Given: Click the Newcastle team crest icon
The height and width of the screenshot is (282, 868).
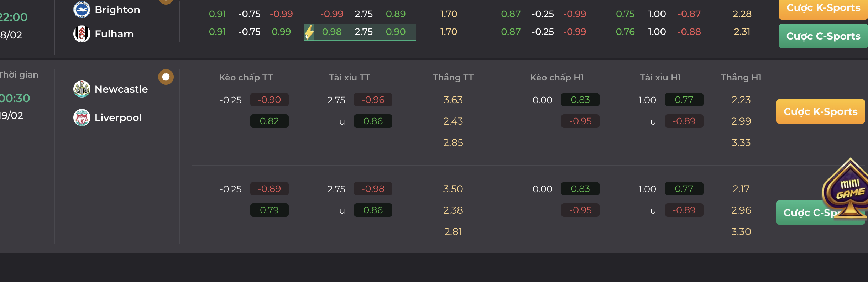Looking at the screenshot, I should (x=82, y=89).
